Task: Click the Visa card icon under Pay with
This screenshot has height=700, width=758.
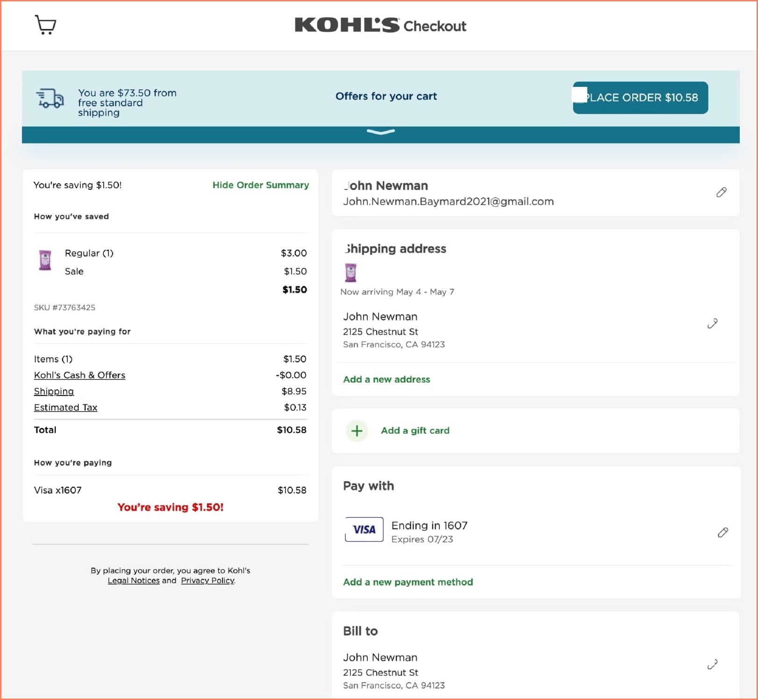Action: click(x=364, y=529)
